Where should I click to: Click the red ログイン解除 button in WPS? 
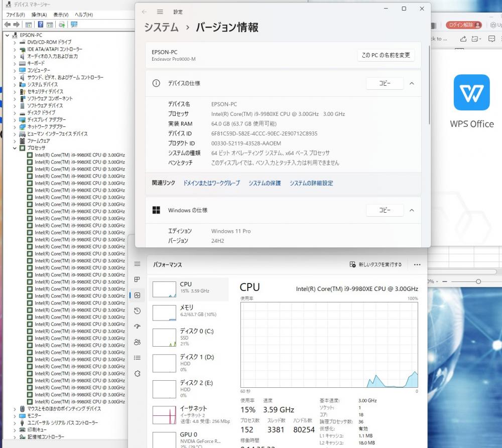pyautogui.click(x=463, y=25)
